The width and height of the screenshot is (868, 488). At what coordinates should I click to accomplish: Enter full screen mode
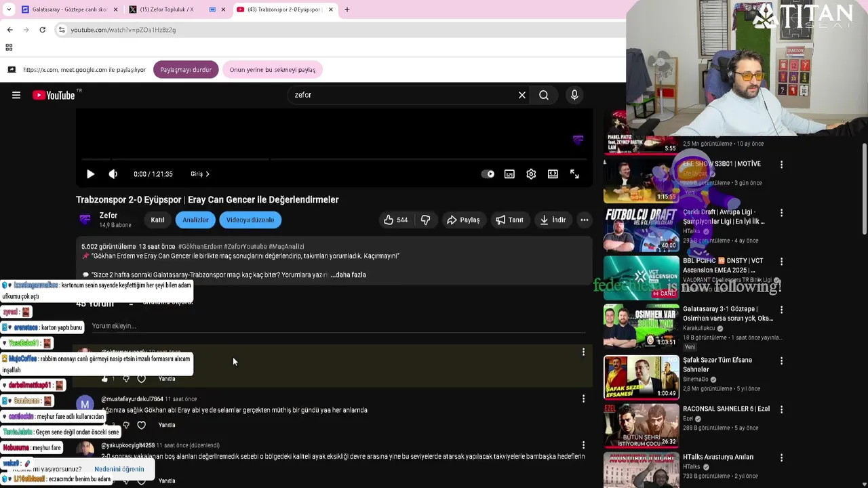coord(574,174)
